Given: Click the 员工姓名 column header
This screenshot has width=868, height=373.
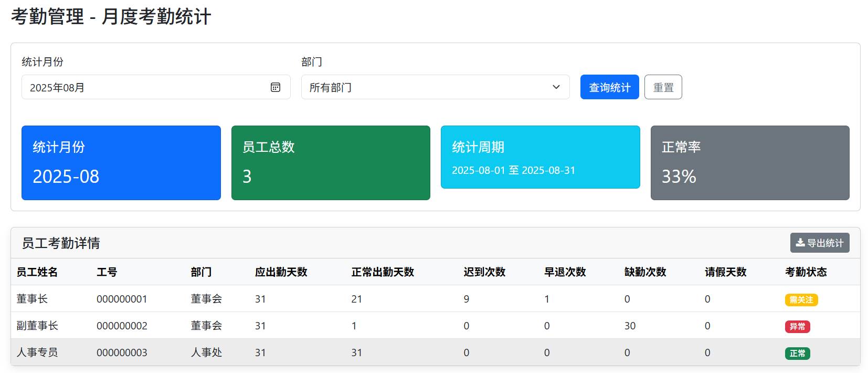Looking at the screenshot, I should [x=37, y=272].
